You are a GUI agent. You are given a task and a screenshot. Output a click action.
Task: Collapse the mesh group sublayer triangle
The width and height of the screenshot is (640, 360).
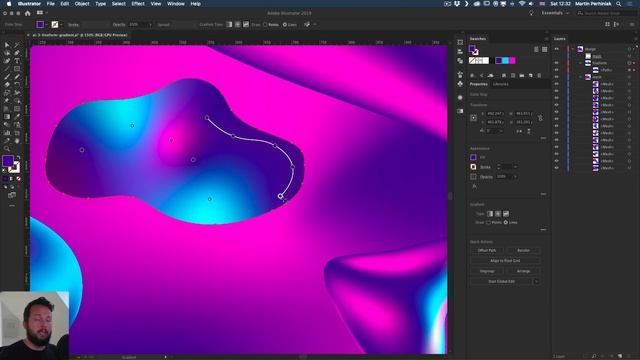[x=581, y=77]
